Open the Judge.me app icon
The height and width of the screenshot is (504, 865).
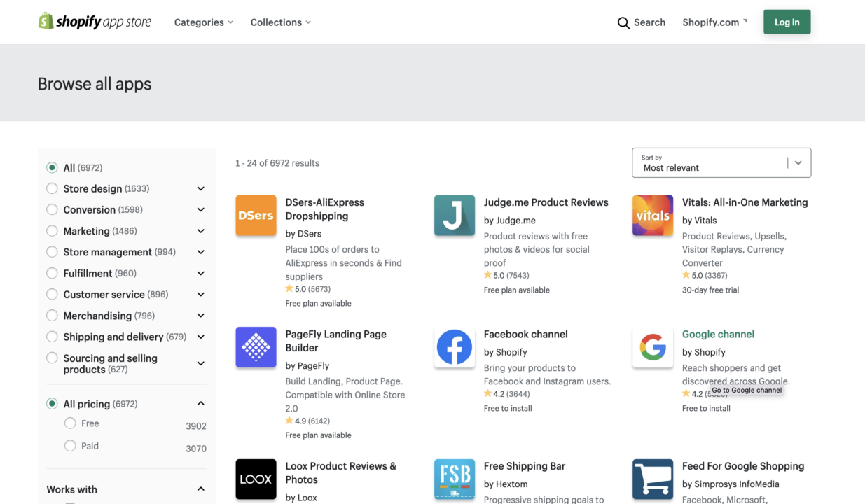(x=455, y=216)
